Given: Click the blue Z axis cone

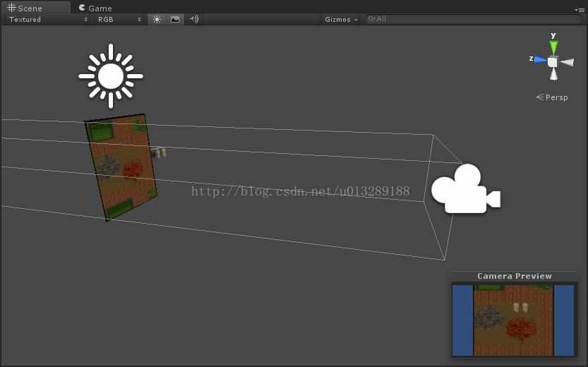Looking at the screenshot, I should click(x=541, y=59).
